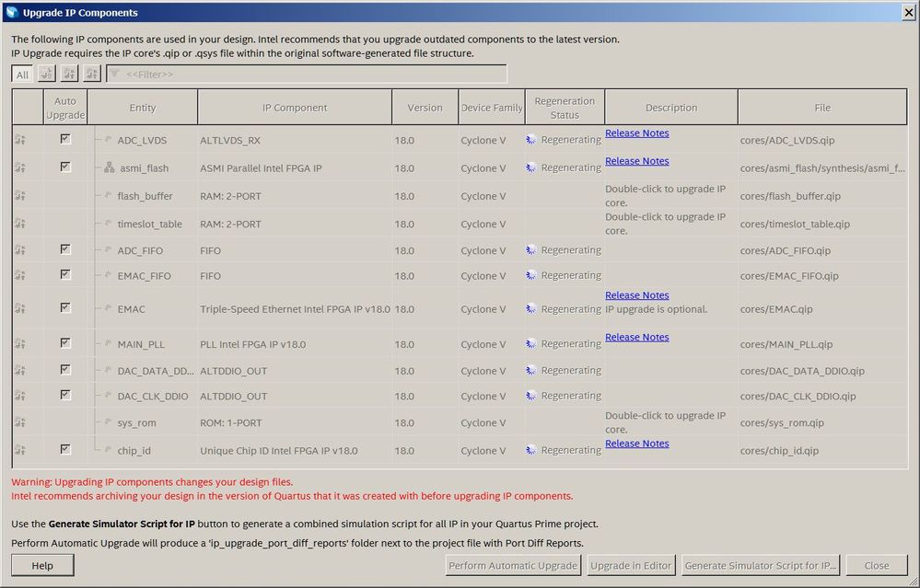Viewport: 920px width, 588px height.
Task: Click the upgrade status icon in the chip_id row
Action: click(x=20, y=450)
